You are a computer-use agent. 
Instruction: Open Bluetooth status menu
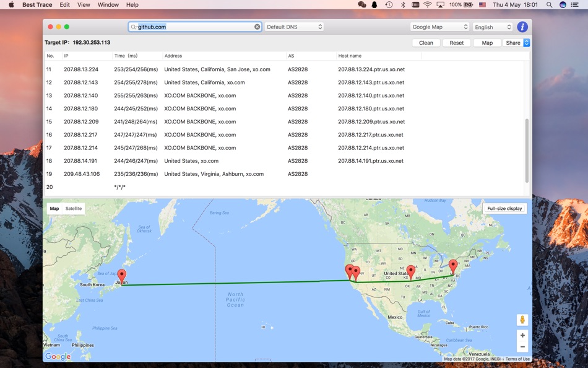pyautogui.click(x=402, y=4)
